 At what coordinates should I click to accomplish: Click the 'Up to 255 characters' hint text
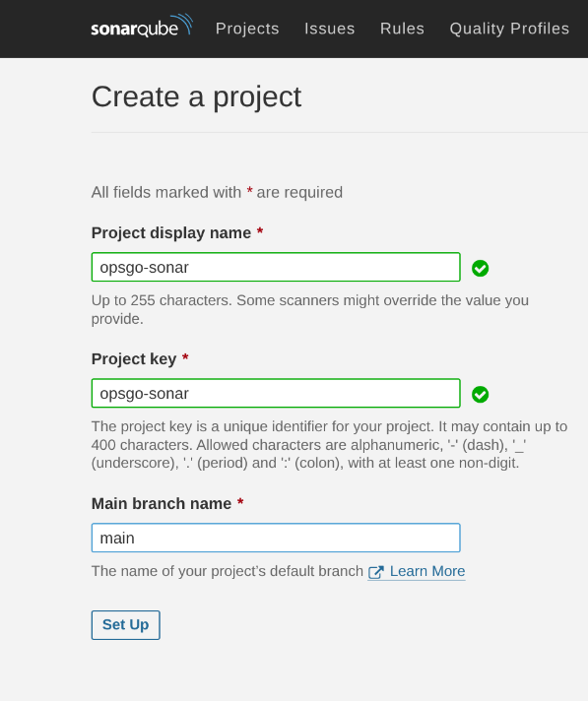click(x=310, y=309)
